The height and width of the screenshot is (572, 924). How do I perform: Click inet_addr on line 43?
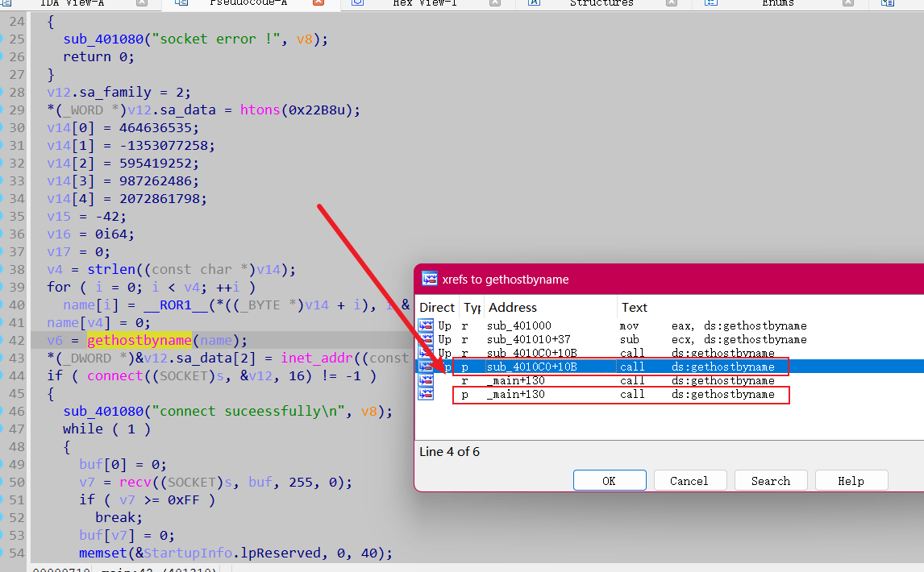316,358
